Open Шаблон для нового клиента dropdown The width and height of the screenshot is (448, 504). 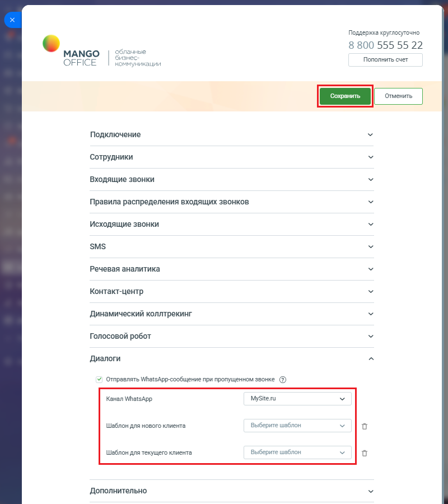click(297, 426)
